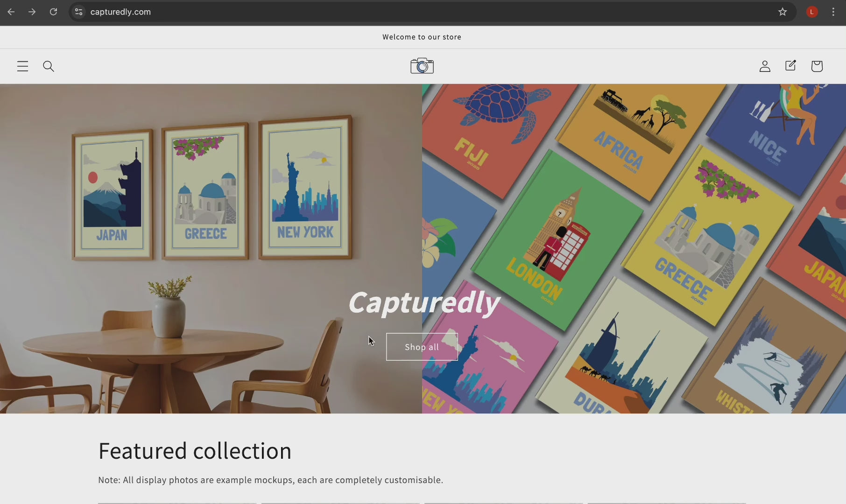
Task: Click the Featured collection heading
Action: click(195, 451)
